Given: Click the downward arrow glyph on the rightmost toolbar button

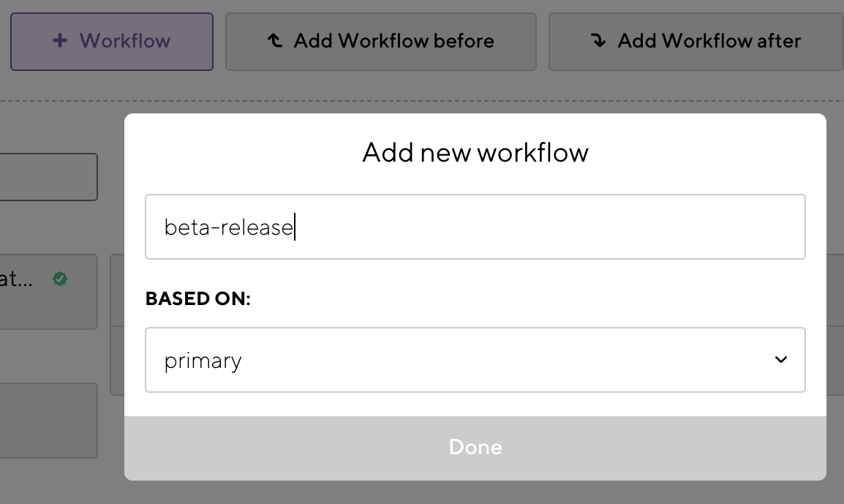Looking at the screenshot, I should point(600,41).
